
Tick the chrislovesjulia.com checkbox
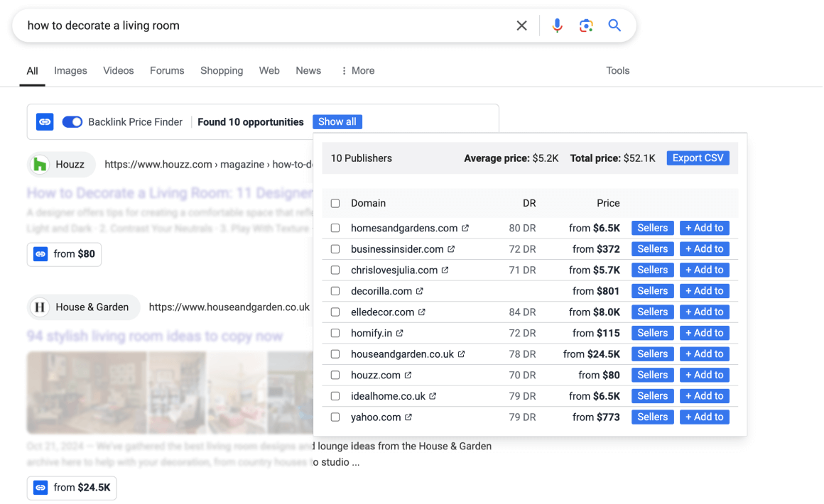[335, 270]
